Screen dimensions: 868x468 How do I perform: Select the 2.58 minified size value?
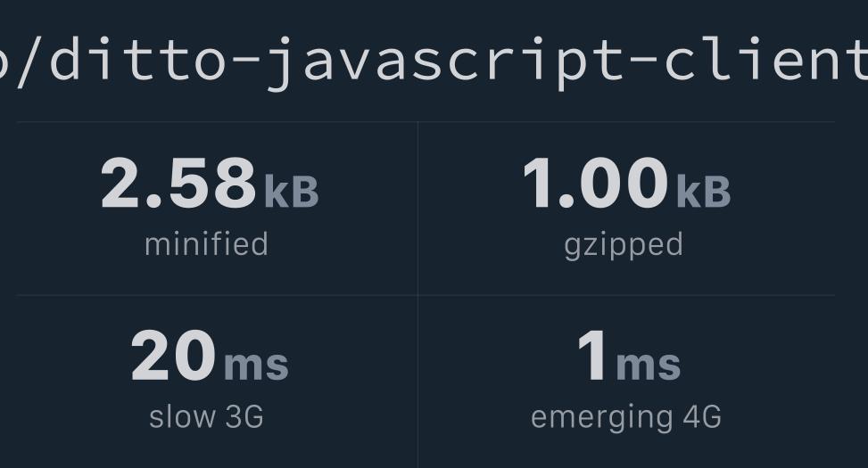tap(178, 183)
